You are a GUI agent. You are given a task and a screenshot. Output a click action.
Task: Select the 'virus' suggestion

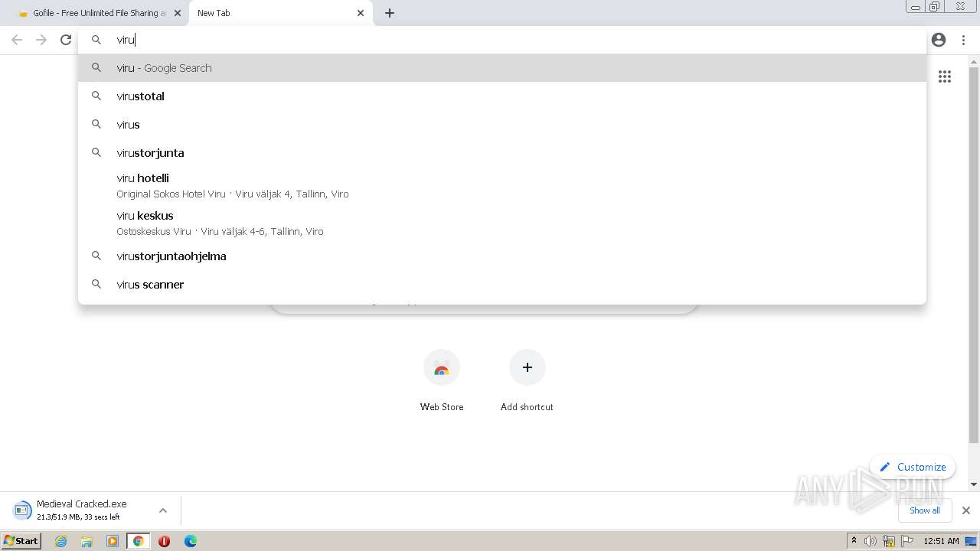[x=502, y=125]
